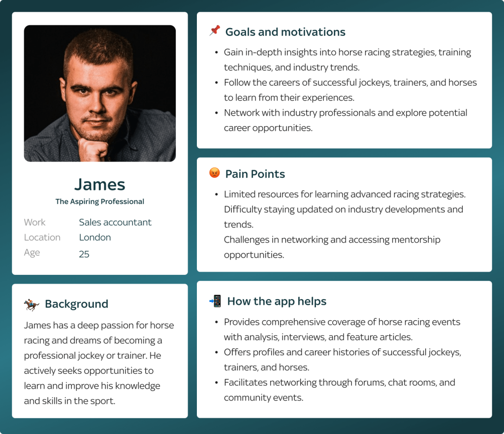504x434 pixels.
Task: Click the age value "25"
Action: click(84, 254)
